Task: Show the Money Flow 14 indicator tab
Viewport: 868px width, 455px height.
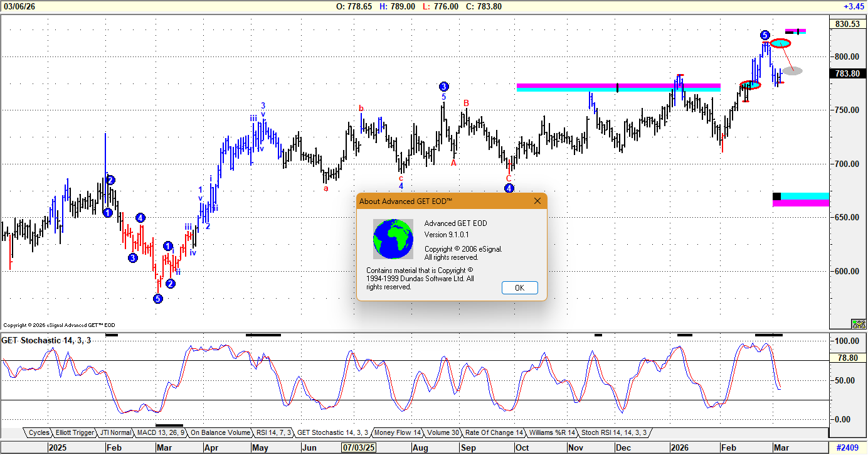Action: 397,432
